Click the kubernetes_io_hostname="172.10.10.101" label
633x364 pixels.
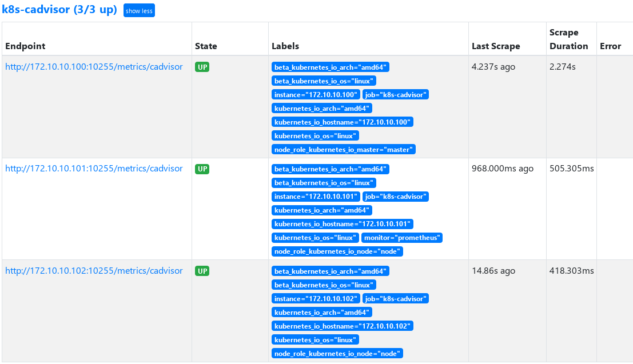343,224
